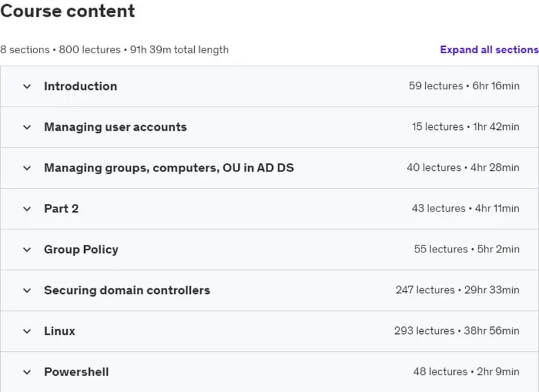Viewport: 539px width, 392px height.
Task: Expand Managing user accounts chevron
Action: click(27, 127)
